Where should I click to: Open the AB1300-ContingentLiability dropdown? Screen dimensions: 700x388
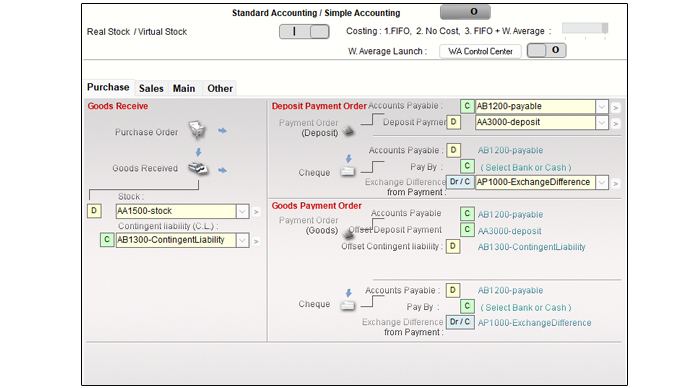242,240
